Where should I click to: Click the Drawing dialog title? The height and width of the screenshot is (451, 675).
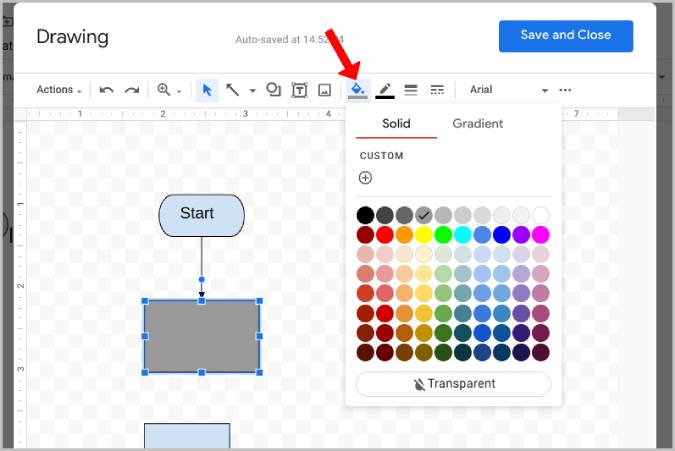click(x=72, y=37)
